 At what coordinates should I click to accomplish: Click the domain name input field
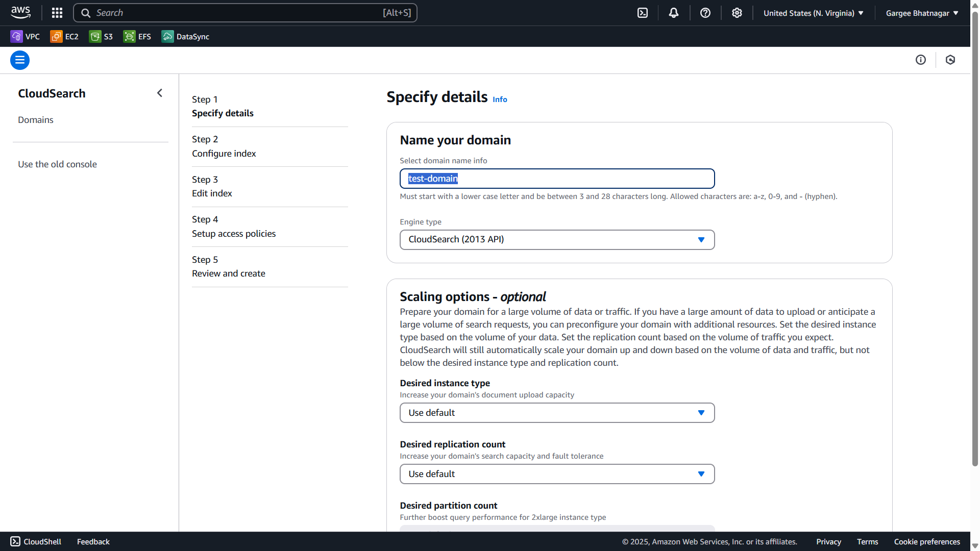click(557, 179)
